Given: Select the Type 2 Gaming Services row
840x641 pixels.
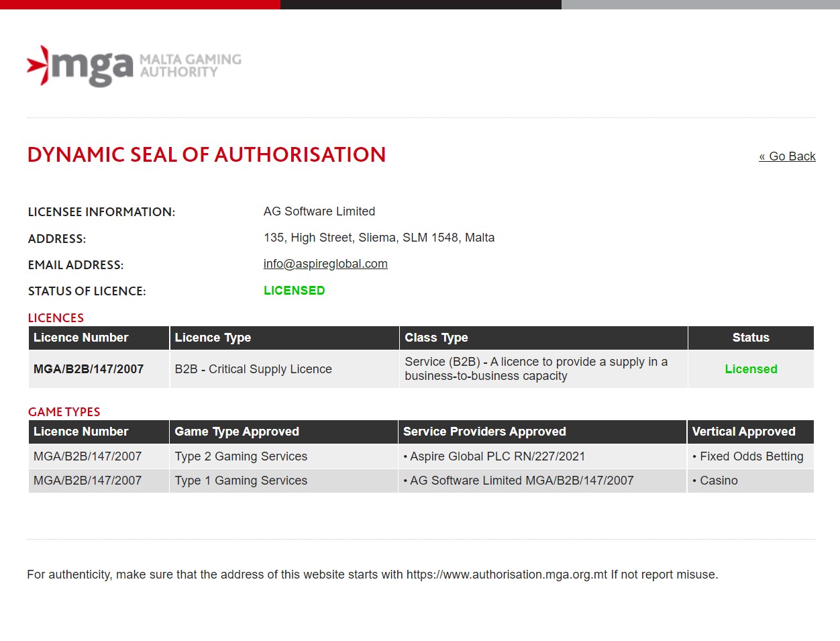Looking at the screenshot, I should (x=421, y=456).
